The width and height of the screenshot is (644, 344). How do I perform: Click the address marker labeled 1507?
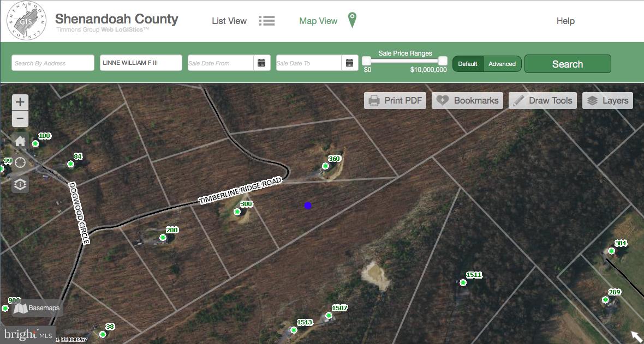329,315
